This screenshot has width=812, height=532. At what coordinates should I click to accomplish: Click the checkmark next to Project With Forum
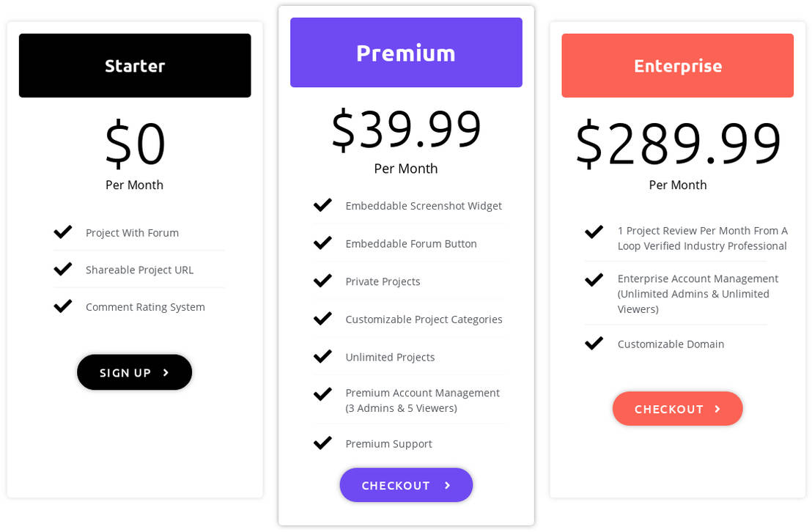(63, 232)
